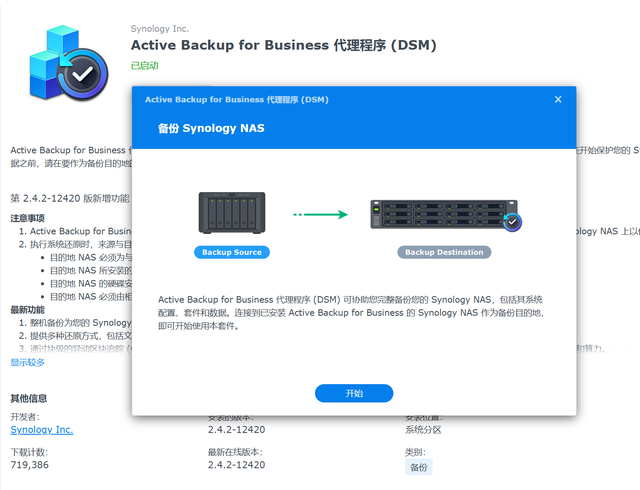The image size is (640, 490).
Task: Click the 最新在线版本 label
Action: tap(235, 452)
